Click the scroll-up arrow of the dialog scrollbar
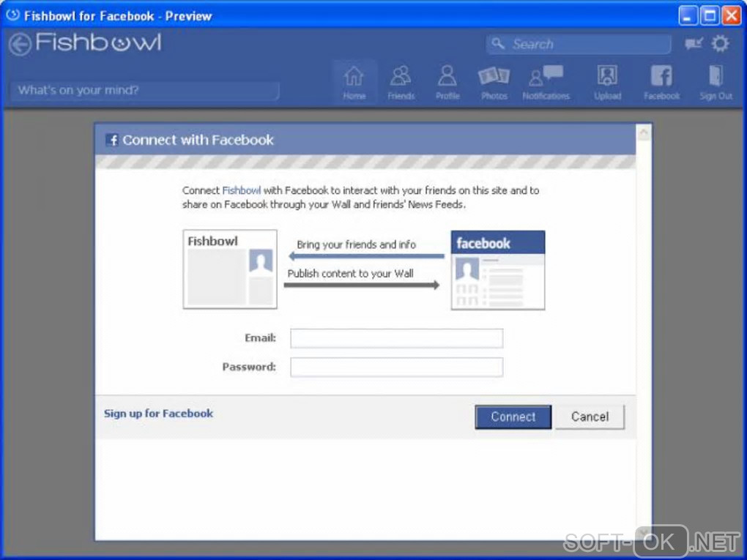This screenshot has width=747, height=560. [644, 132]
